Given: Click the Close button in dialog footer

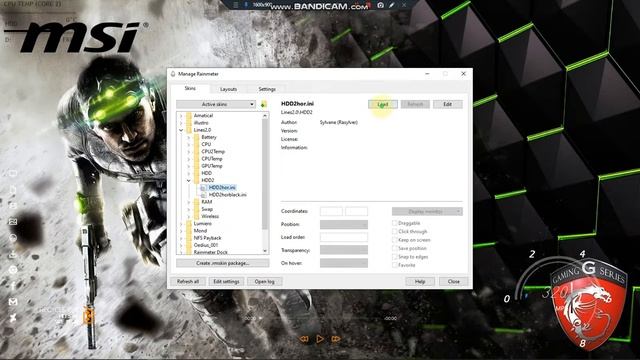Looking at the screenshot, I should point(453,282).
